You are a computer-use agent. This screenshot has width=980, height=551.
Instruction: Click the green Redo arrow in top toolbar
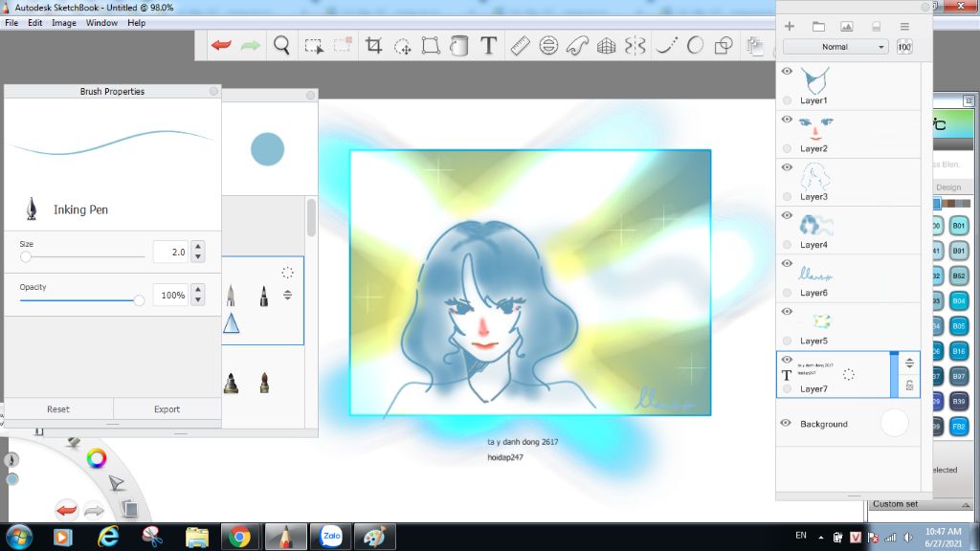point(250,45)
